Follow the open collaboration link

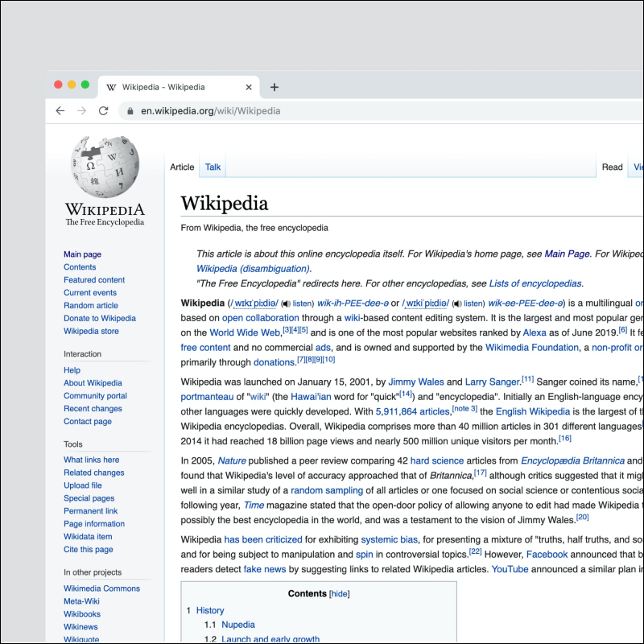click(260, 318)
